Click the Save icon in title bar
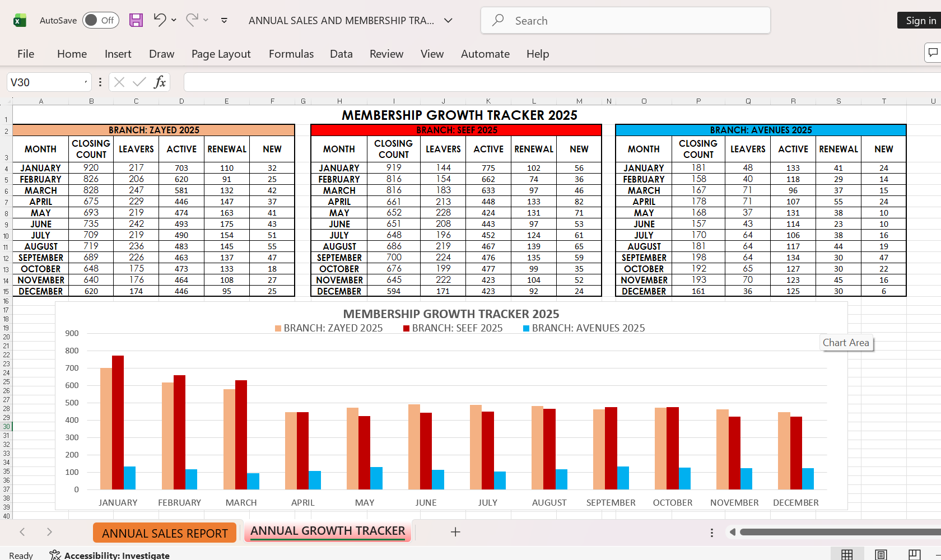Viewport: 941px width, 560px height. click(x=136, y=20)
